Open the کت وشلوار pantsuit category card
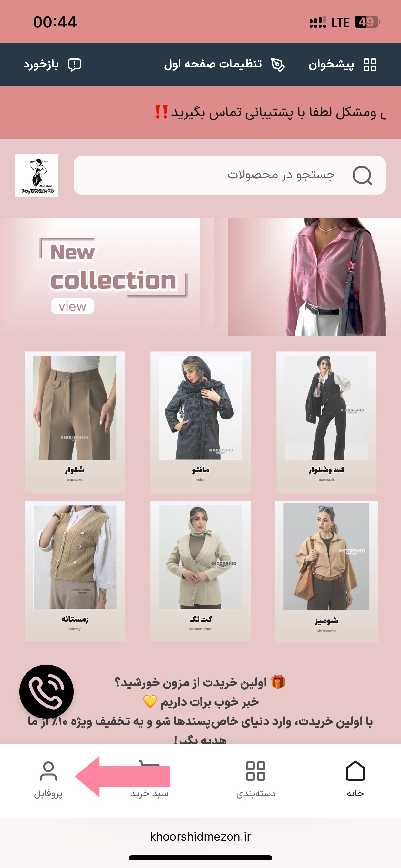401x868 pixels. pos(326,422)
